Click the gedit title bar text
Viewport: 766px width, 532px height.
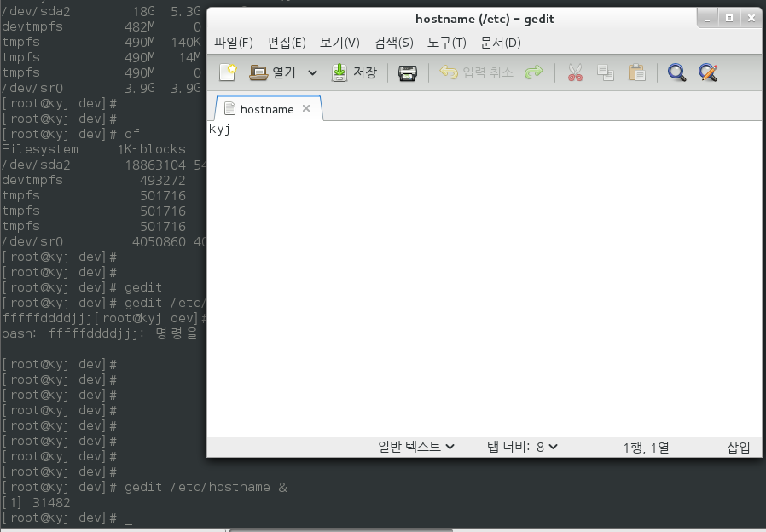[x=485, y=19]
